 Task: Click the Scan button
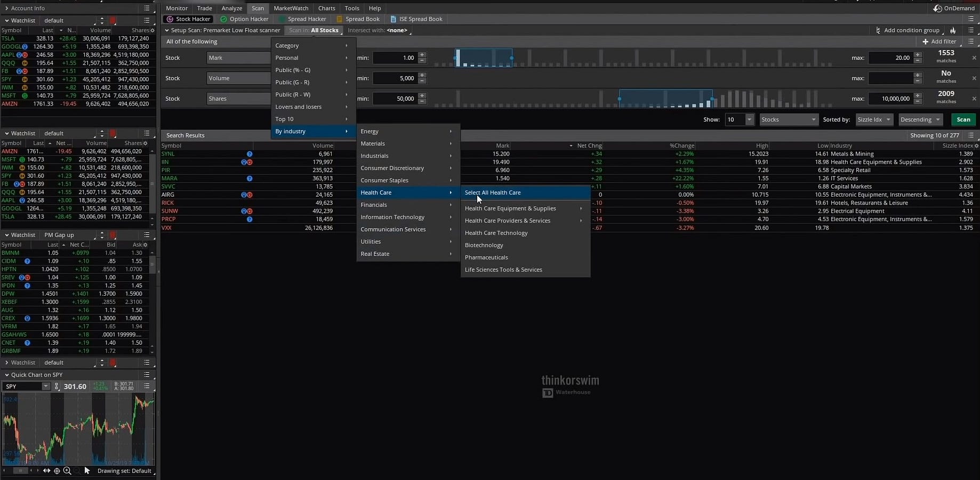[963, 119]
